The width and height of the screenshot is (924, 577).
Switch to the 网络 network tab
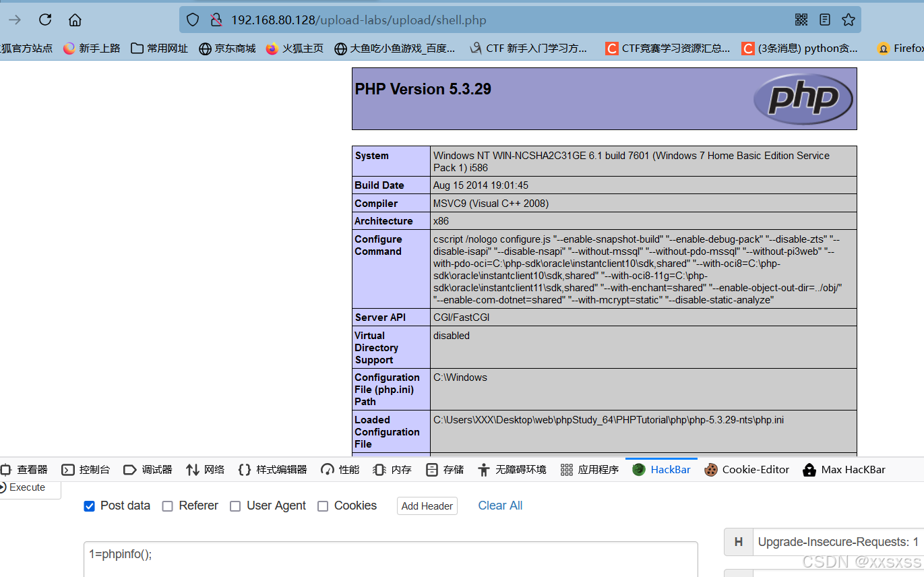[206, 470]
